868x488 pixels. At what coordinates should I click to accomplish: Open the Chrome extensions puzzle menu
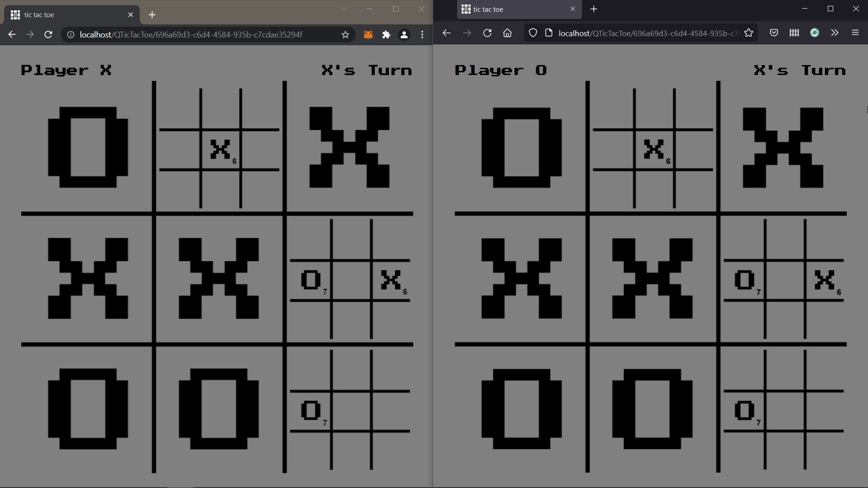(x=386, y=35)
